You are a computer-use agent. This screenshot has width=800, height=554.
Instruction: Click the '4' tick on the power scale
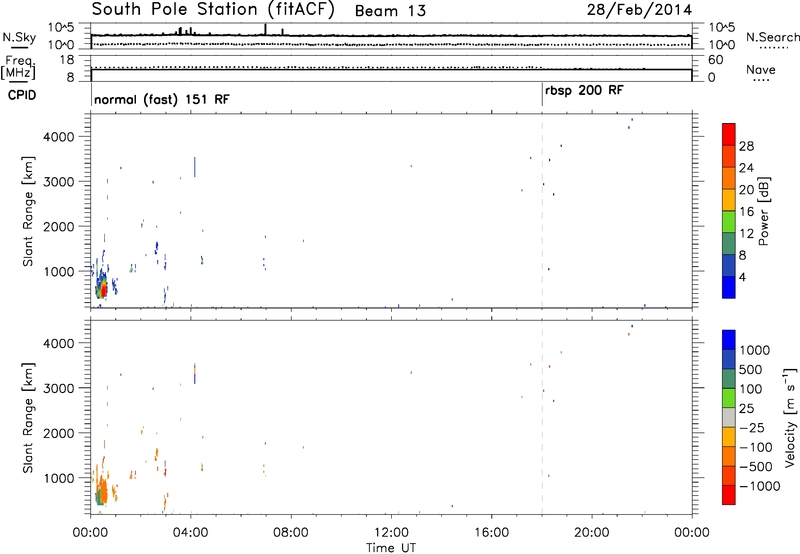[742, 277]
